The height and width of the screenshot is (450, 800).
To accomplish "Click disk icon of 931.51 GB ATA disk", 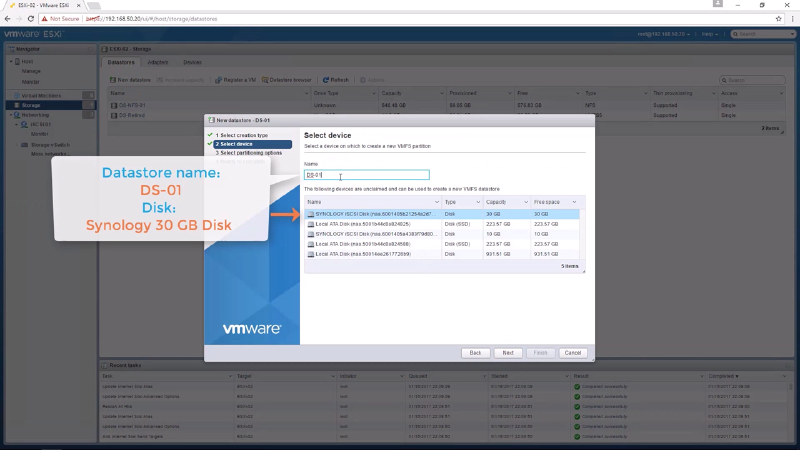I will 311,254.
